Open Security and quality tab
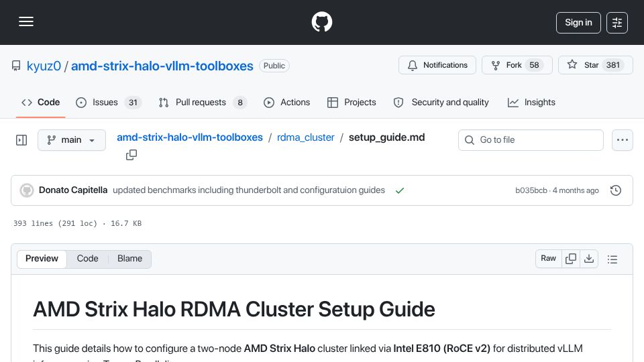644x362 pixels. coord(441,102)
